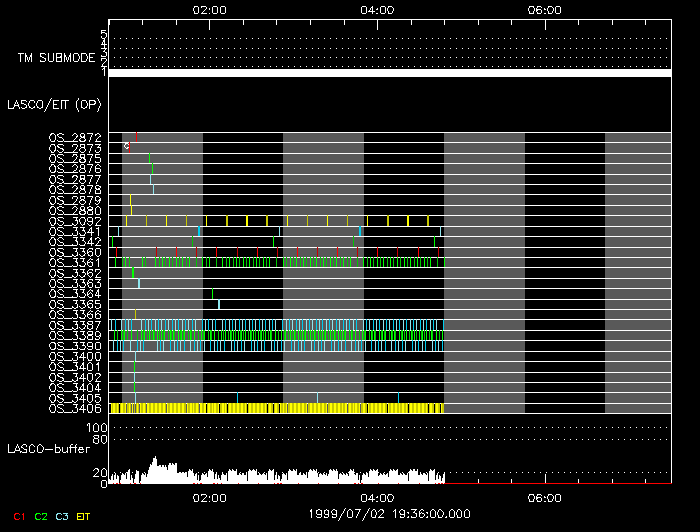
Task: Click the 04:00 tick label at top
Action: coord(376,10)
